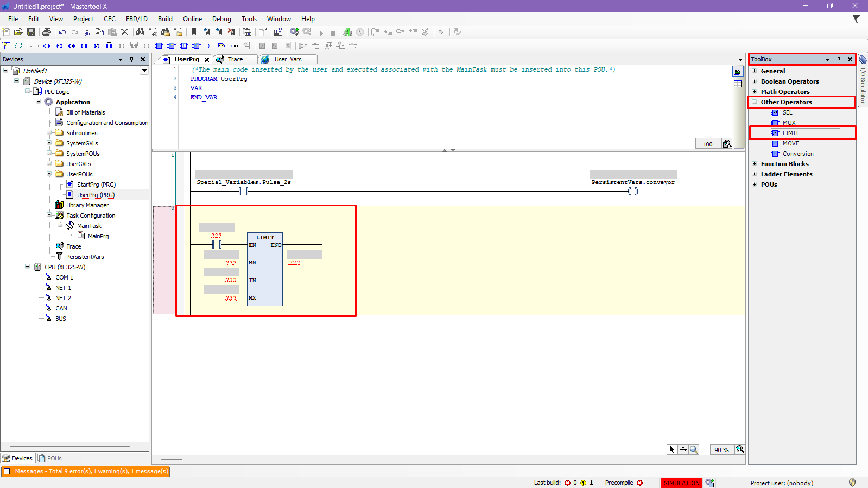
Task: Activate the magnifier zoom tool in the editor
Action: tap(694, 449)
